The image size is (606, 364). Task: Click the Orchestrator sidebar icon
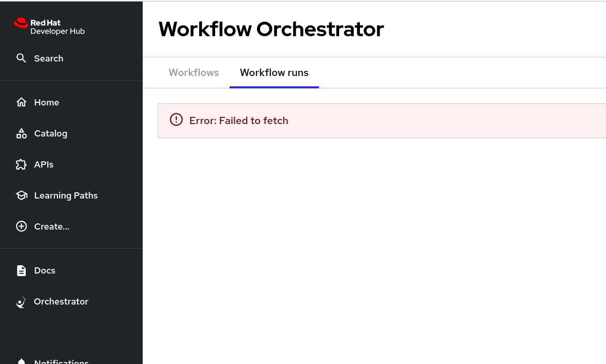click(x=21, y=302)
